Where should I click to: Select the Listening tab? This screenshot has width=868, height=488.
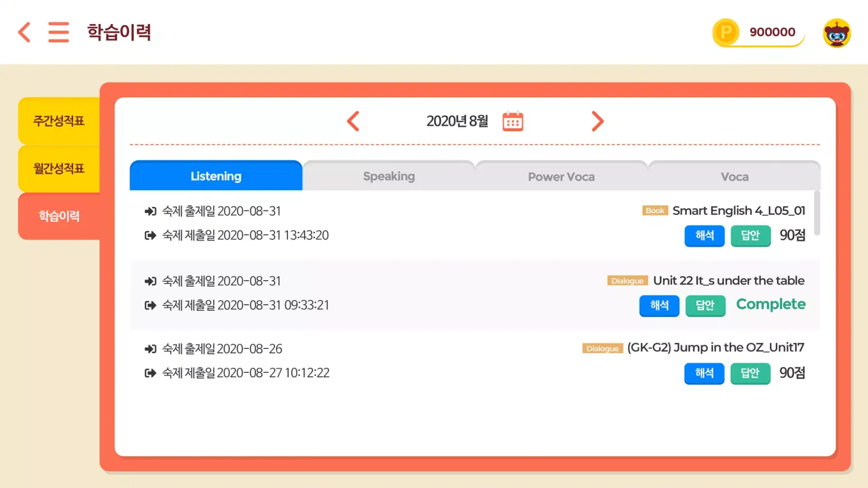(216, 176)
